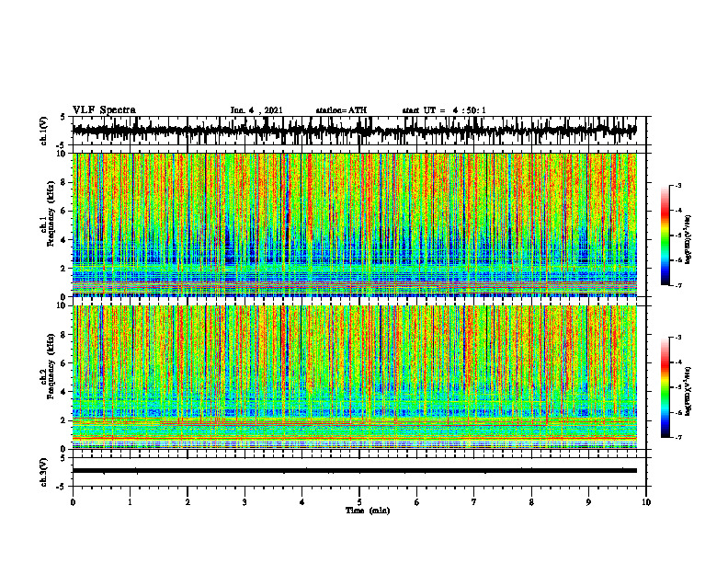
Task: Click inside the ch.2 spectrogram panel
Action: (x=355, y=377)
